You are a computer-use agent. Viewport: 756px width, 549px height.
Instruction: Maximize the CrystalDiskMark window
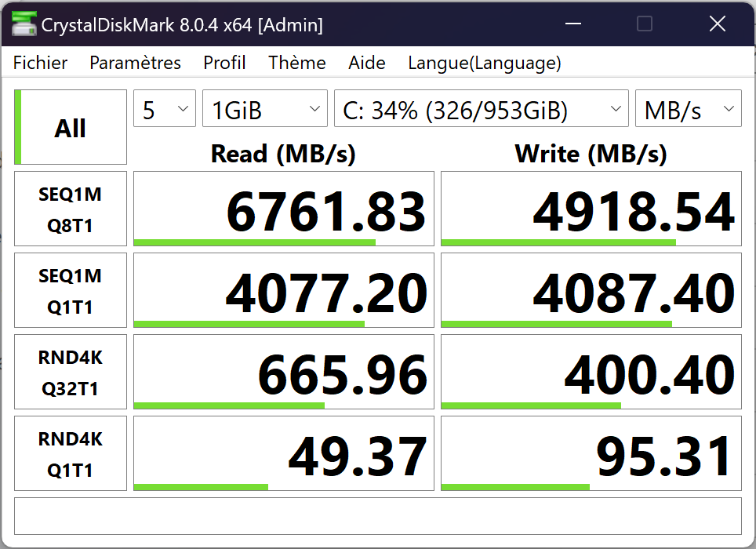(x=645, y=24)
